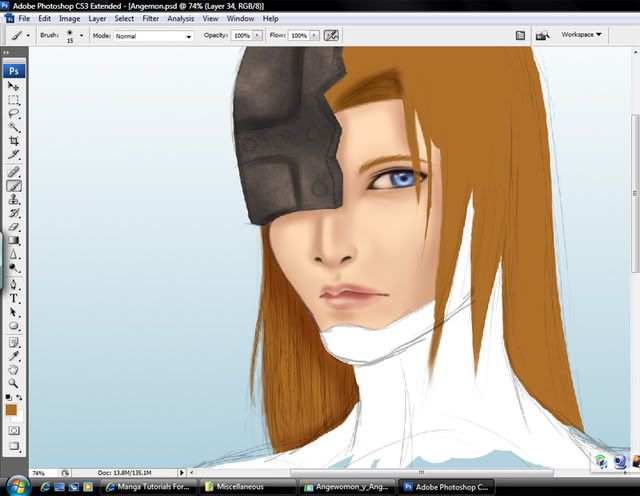Select the Eyedropper tool
The height and width of the screenshot is (496, 640).
pyautogui.click(x=13, y=356)
